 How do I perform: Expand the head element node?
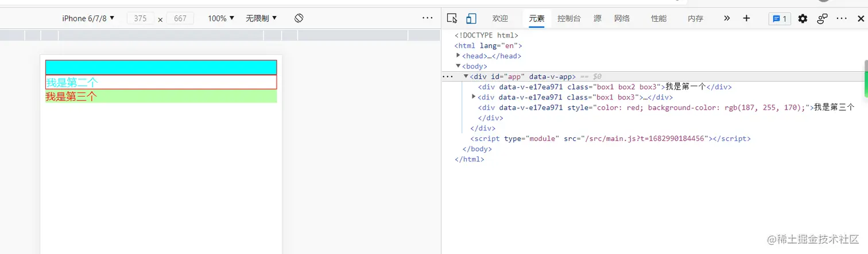click(458, 55)
